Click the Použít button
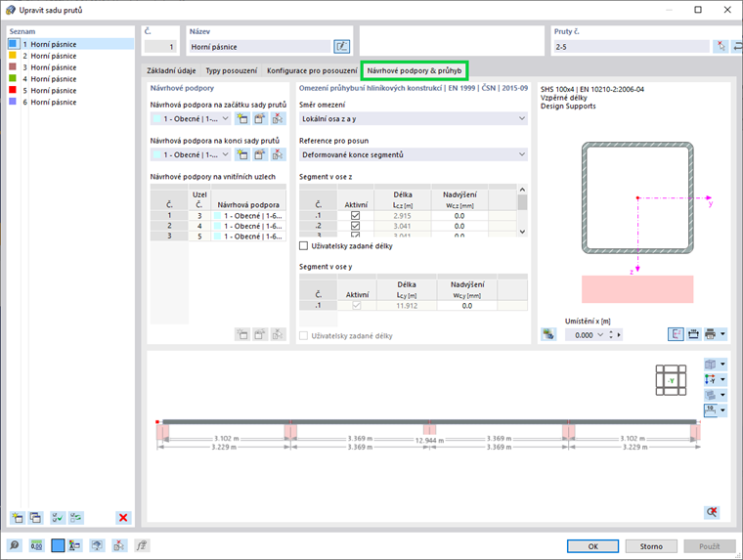 coord(710,546)
